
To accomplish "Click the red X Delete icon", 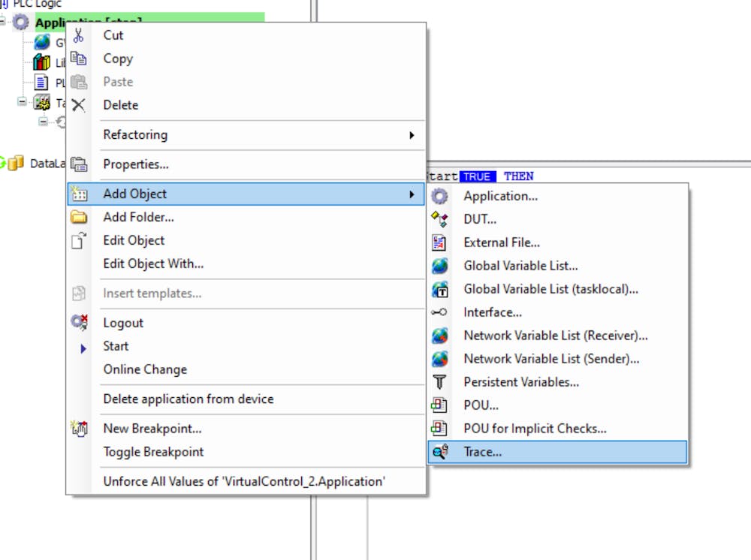I will [79, 105].
